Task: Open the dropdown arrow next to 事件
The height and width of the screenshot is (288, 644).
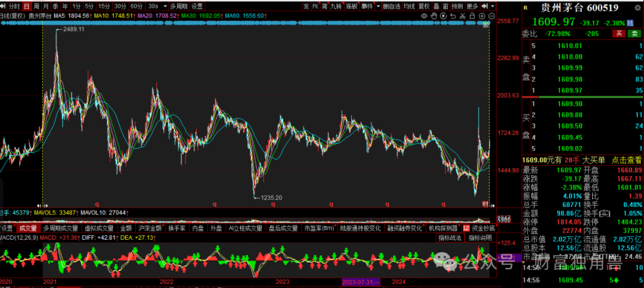Action: [378, 6]
